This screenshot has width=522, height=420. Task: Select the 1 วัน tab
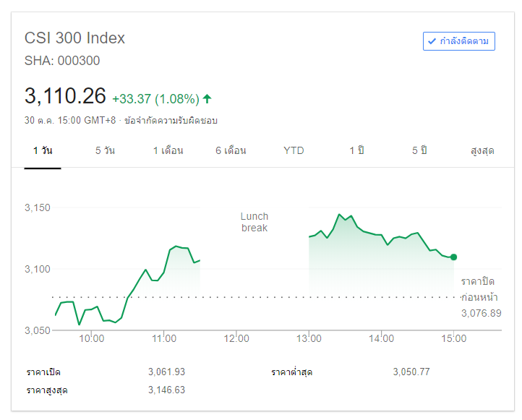tap(43, 150)
